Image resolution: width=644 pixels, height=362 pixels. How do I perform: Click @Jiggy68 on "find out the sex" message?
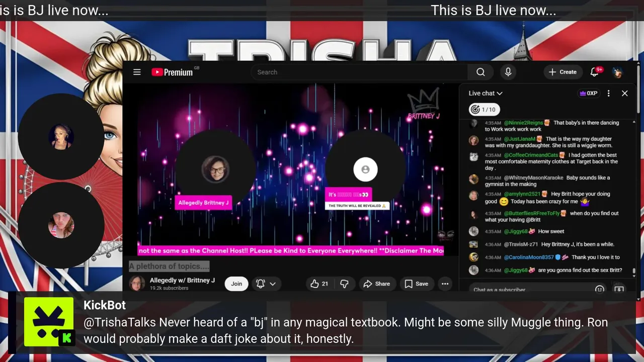tap(516, 270)
